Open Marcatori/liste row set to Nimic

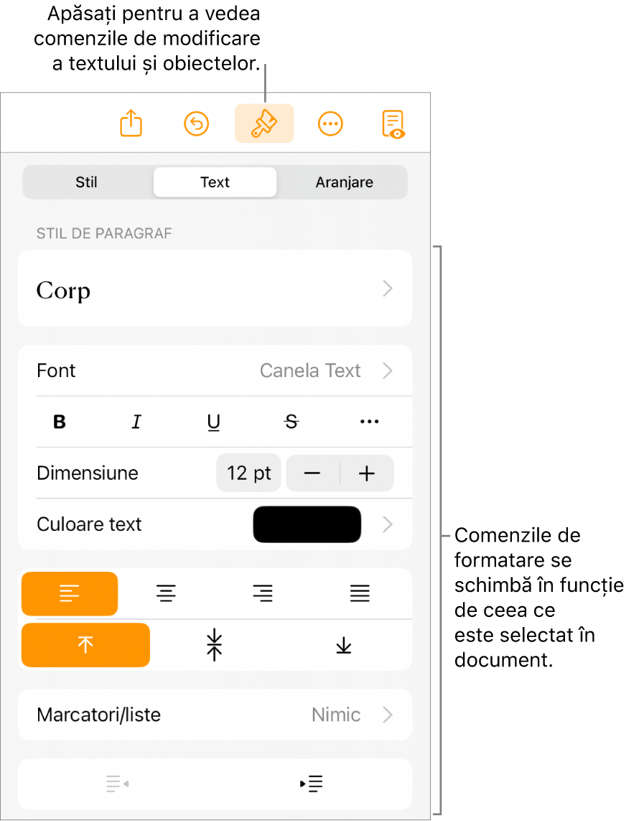(215, 715)
